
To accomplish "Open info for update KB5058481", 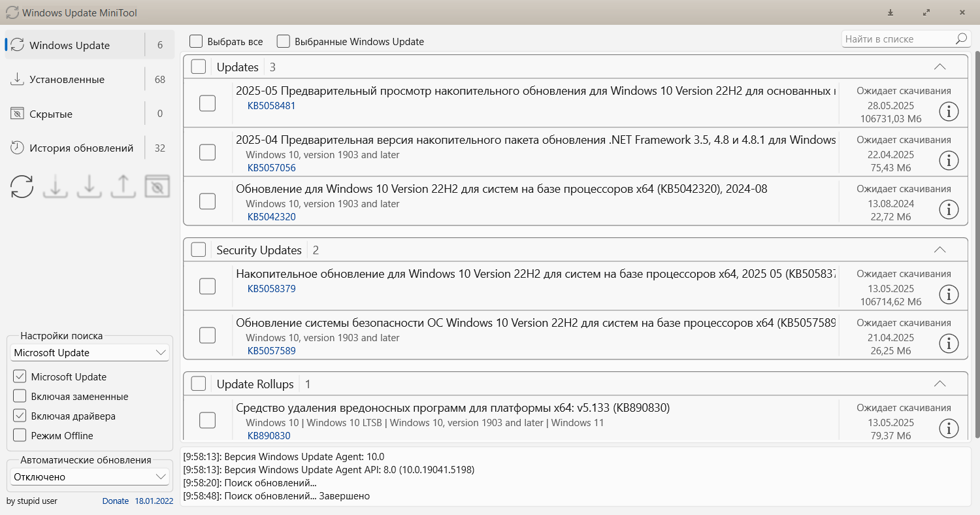I will click(x=948, y=112).
